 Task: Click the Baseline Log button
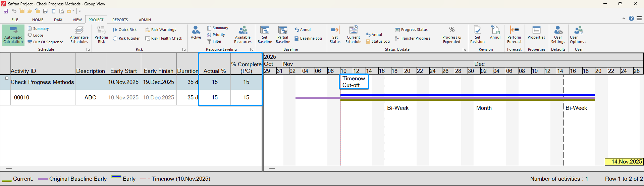pos(308,39)
